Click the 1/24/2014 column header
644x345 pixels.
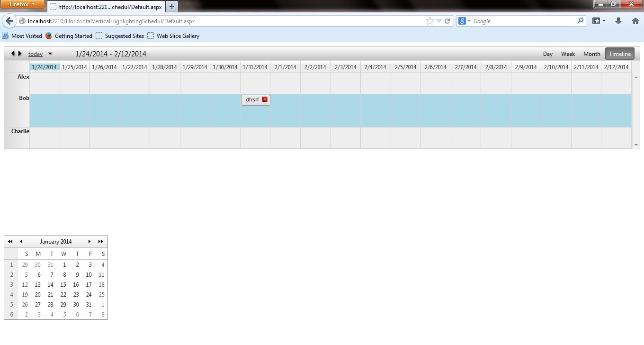pyautogui.click(x=45, y=67)
